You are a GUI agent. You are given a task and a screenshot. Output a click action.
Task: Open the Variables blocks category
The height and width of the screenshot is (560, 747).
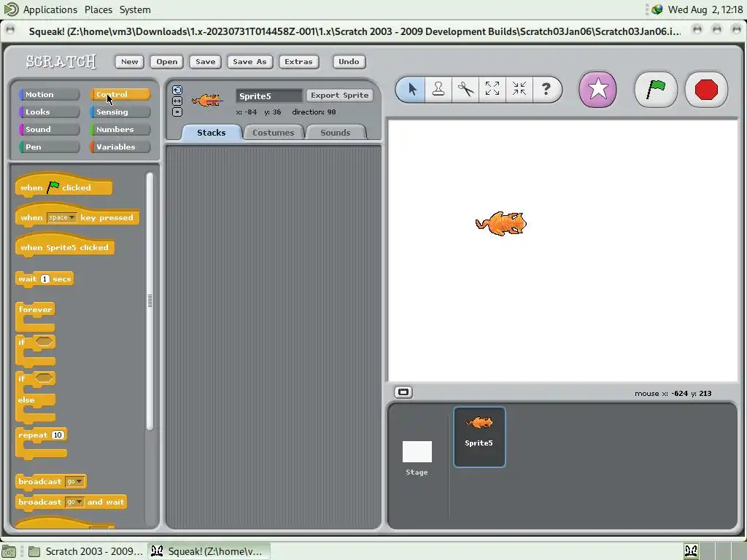pyautogui.click(x=120, y=147)
